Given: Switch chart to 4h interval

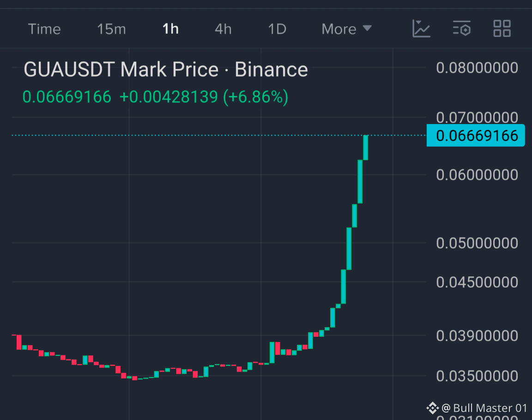Looking at the screenshot, I should (223, 29).
